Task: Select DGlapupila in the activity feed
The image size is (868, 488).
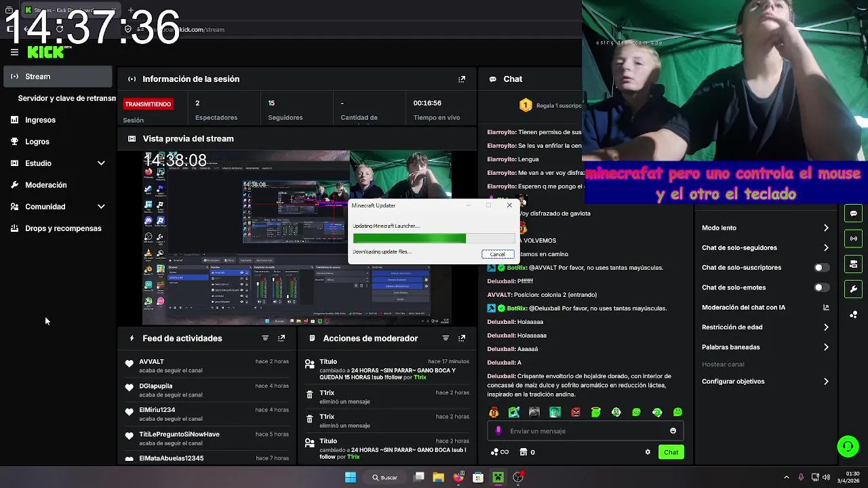Action: tap(155, 386)
